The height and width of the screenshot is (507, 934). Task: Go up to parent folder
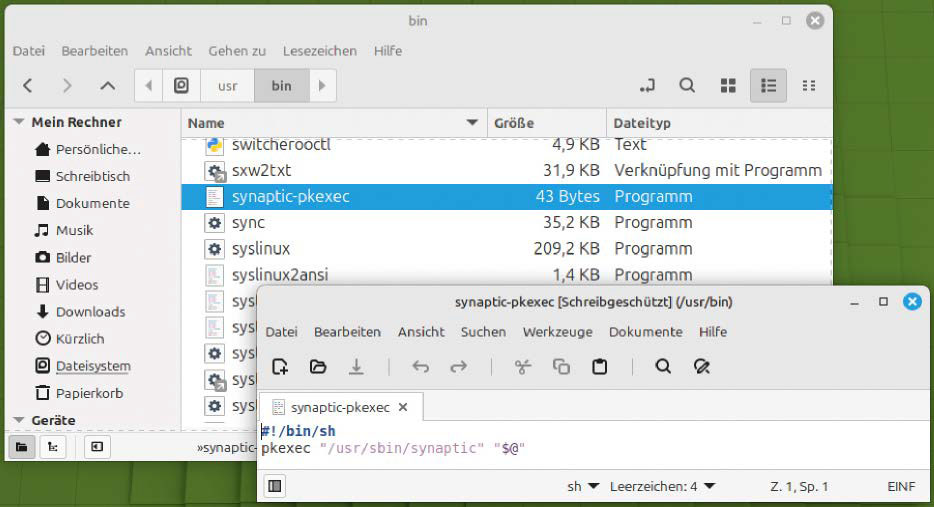pyautogui.click(x=107, y=86)
